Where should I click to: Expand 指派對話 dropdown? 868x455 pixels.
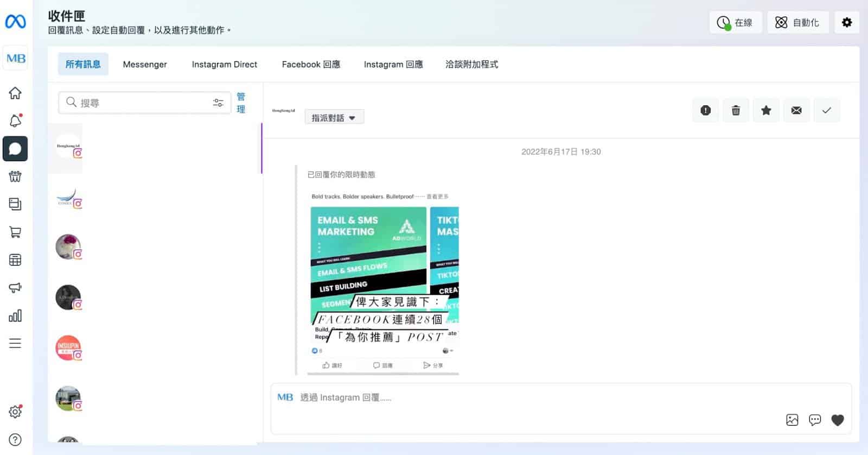click(x=334, y=117)
